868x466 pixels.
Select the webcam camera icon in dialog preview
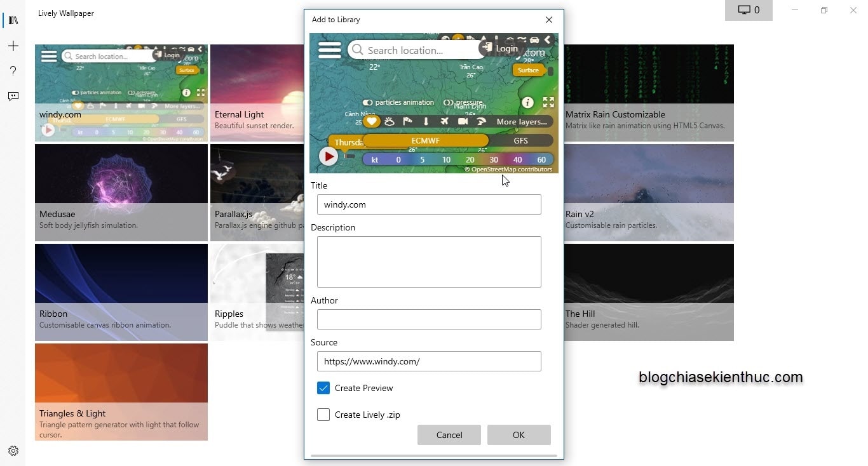(463, 121)
